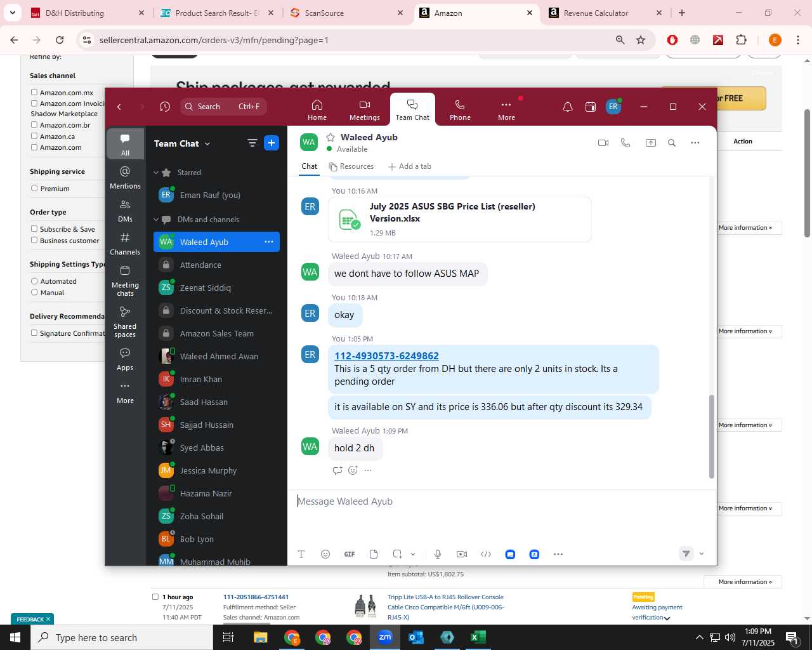Click Message Waleed Ayub input field
Screen dimensions: 812x650
point(501,501)
